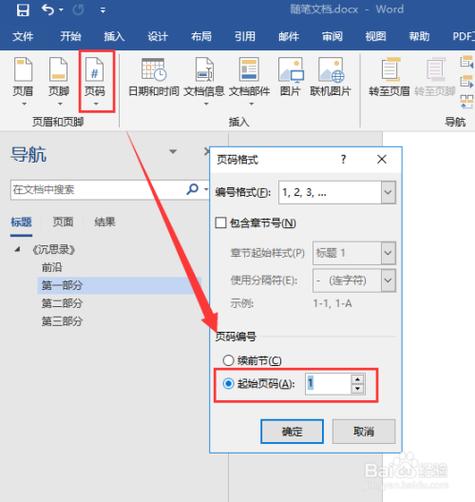Image resolution: width=475 pixels, height=502 pixels.
Task: Switch to the 插入 ribbon tab
Action: [114, 36]
